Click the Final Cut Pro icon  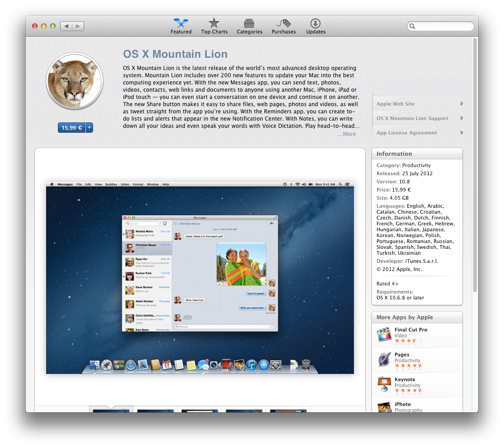pos(384,335)
